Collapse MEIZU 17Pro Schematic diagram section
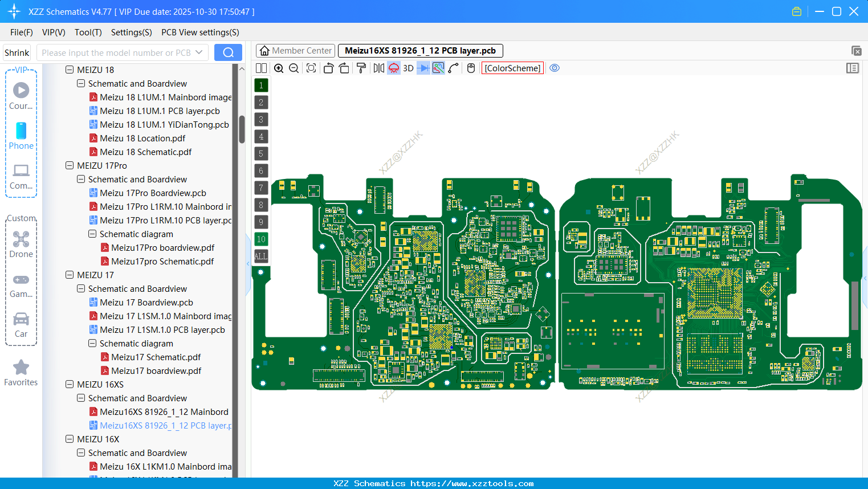This screenshot has width=868, height=489. [x=92, y=234]
